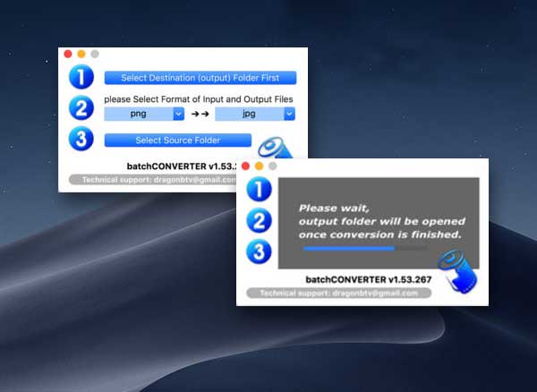Open the png input format dropdown
The image size is (537, 392).
tap(144, 114)
